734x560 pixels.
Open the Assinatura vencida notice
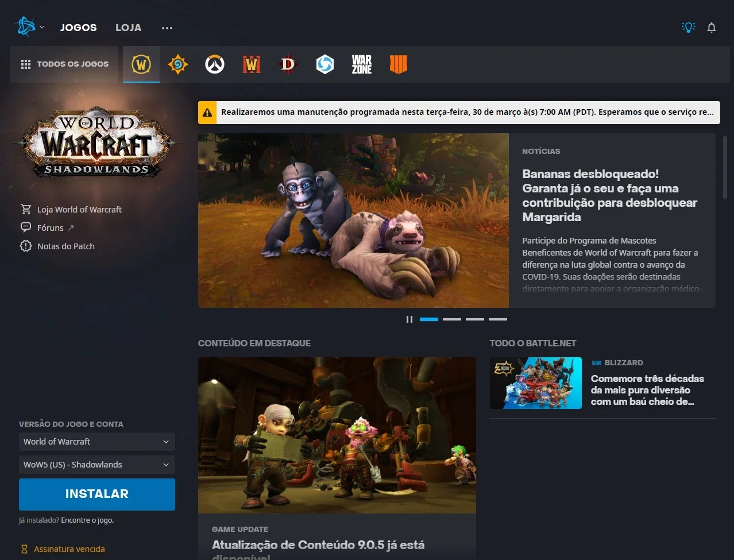(x=69, y=549)
